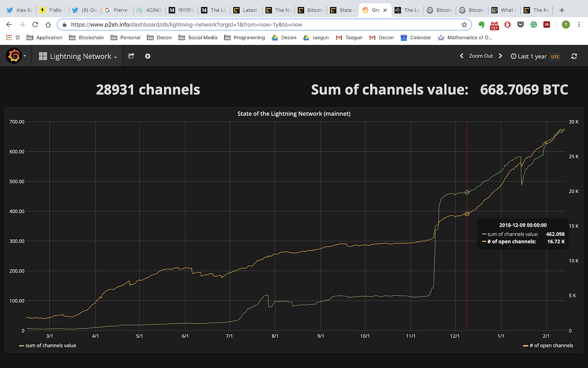Screen dimensions: 588x368
Task: Click the 28931 channels stat panel
Action: point(148,90)
